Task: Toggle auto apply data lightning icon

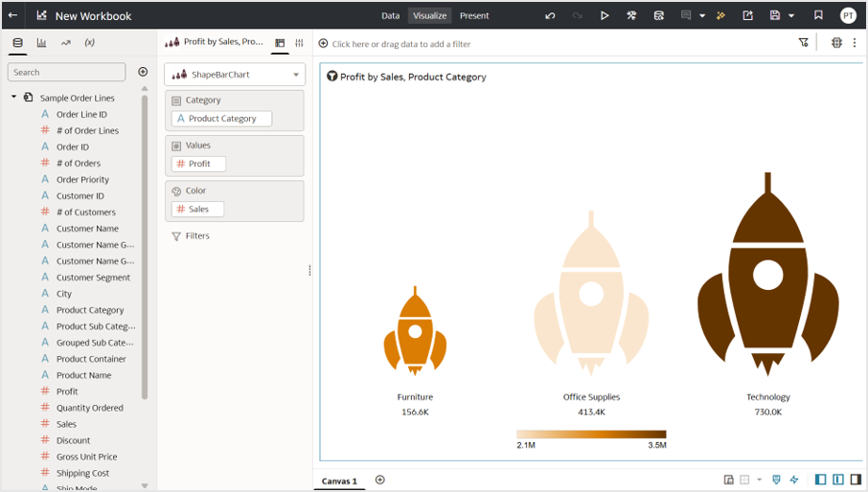Action: point(794,480)
